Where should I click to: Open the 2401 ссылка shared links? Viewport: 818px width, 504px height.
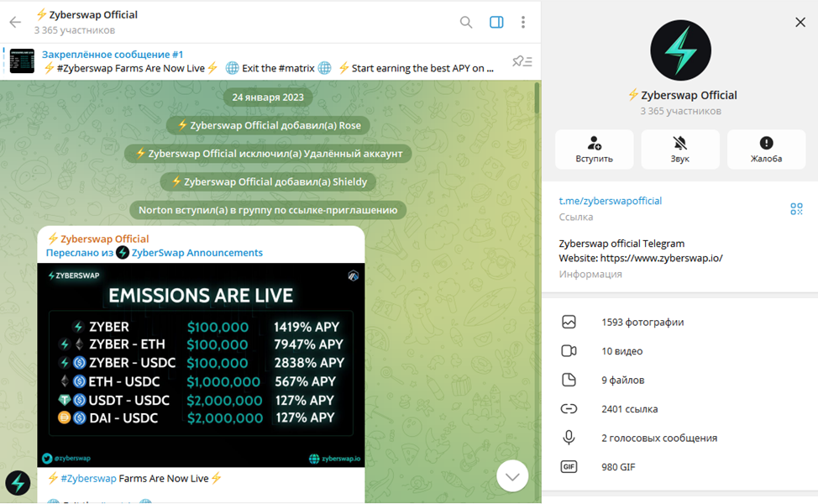coord(630,409)
